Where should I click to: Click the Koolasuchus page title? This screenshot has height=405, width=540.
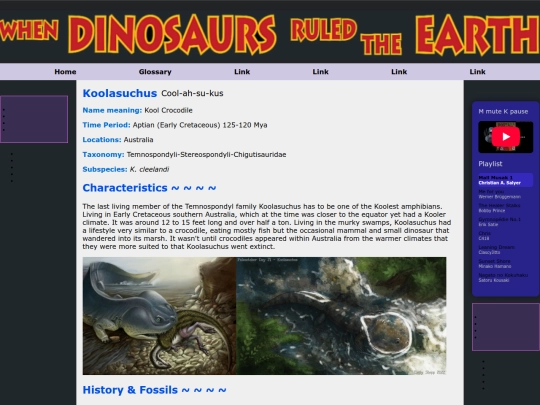pos(120,93)
